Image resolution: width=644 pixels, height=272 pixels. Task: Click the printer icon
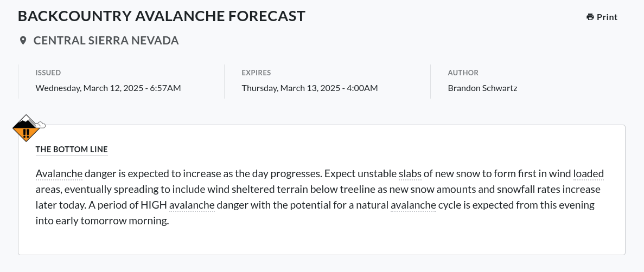[x=590, y=17]
